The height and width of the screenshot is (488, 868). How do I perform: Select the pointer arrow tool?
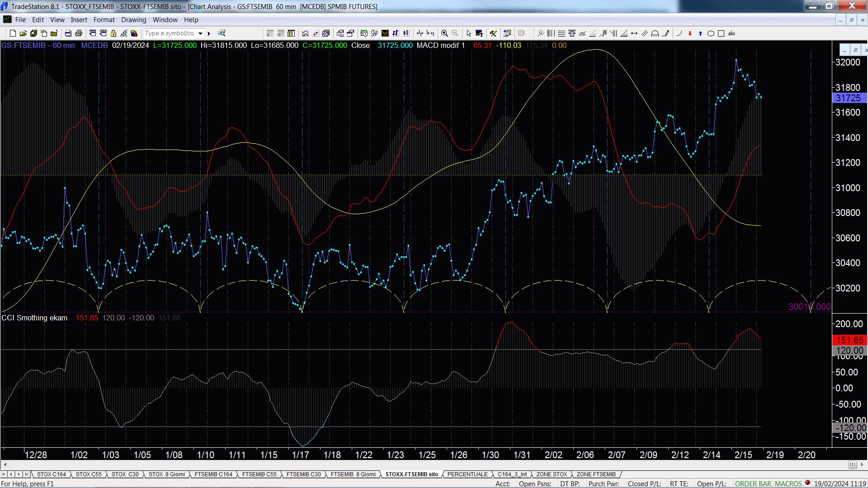click(469, 33)
